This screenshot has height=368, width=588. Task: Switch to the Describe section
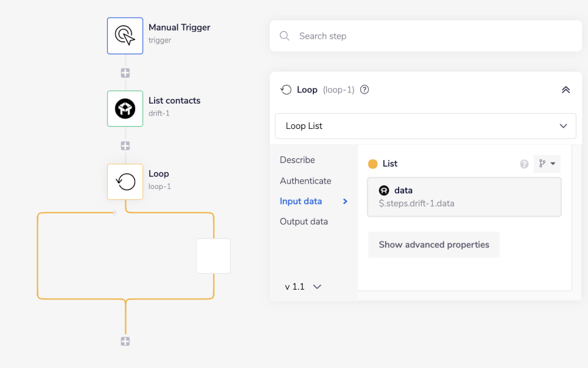[298, 160]
